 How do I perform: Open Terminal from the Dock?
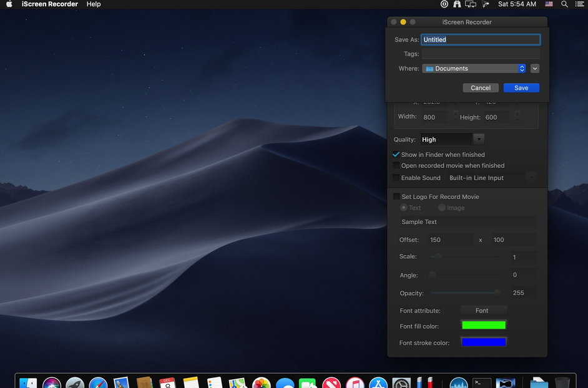(x=482, y=382)
